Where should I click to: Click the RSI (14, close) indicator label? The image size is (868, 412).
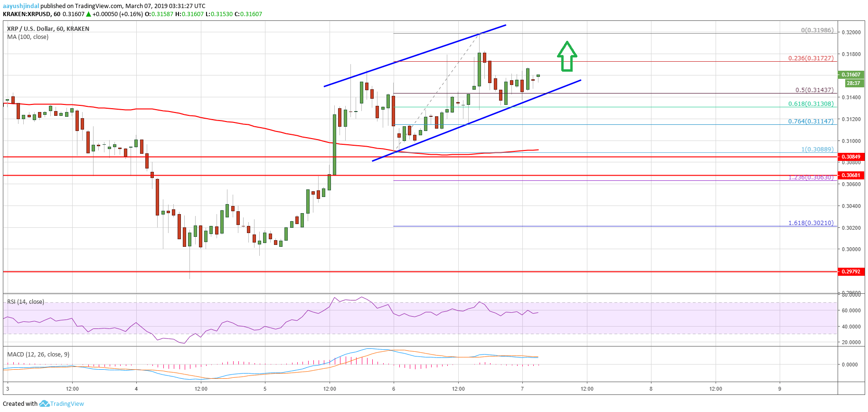[26, 302]
